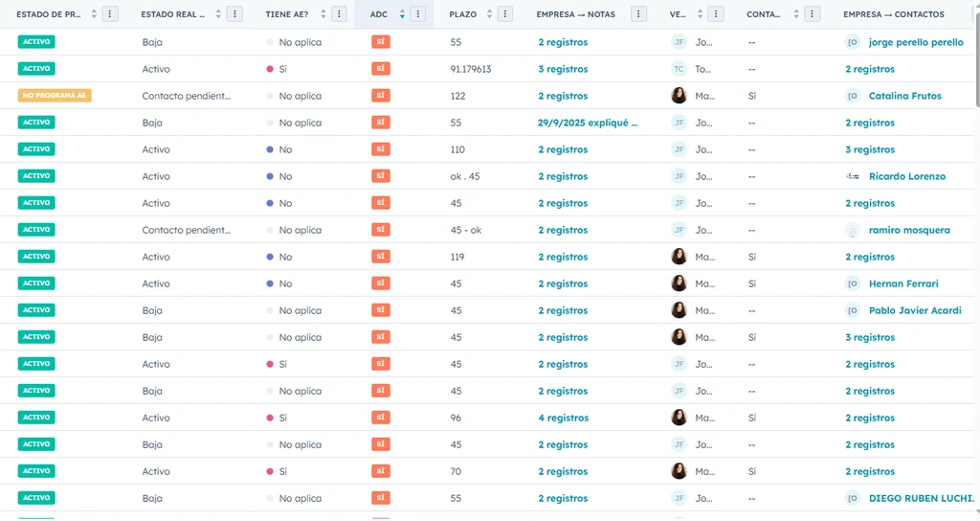Open contact jorge perello perello
This screenshot has height=521, width=980.
pos(915,42)
